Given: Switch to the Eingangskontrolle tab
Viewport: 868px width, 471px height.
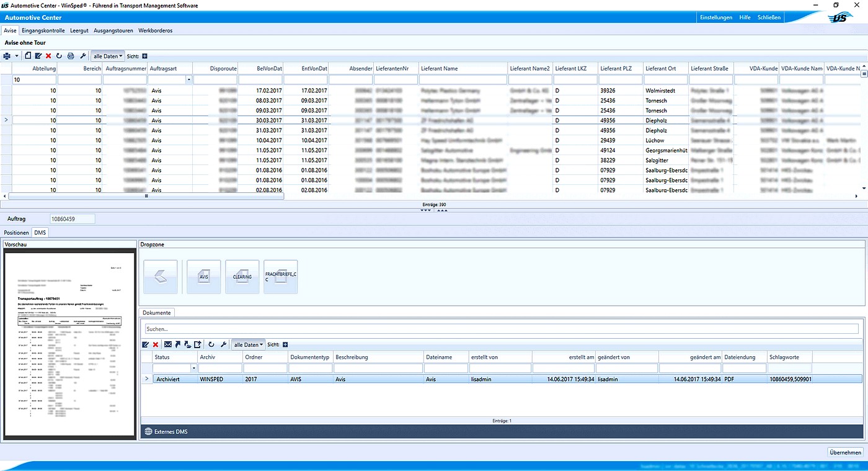Looking at the screenshot, I should pos(43,30).
